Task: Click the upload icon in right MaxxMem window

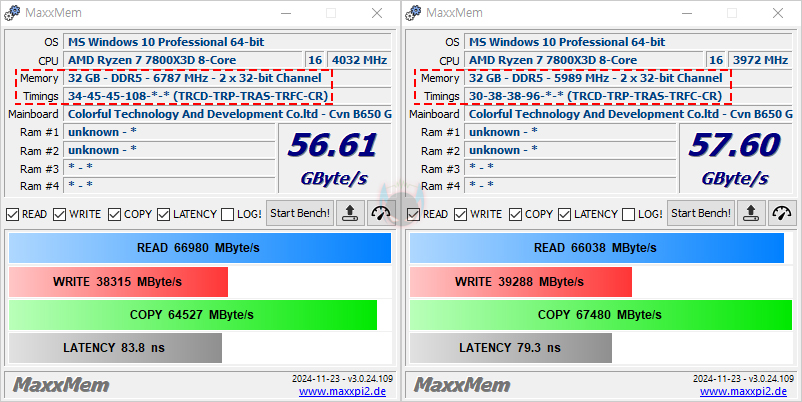Action: pyautogui.click(x=751, y=213)
